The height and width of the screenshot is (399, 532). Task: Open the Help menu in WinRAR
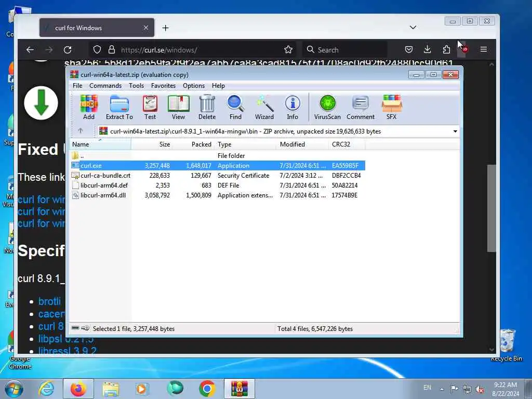pos(218,86)
